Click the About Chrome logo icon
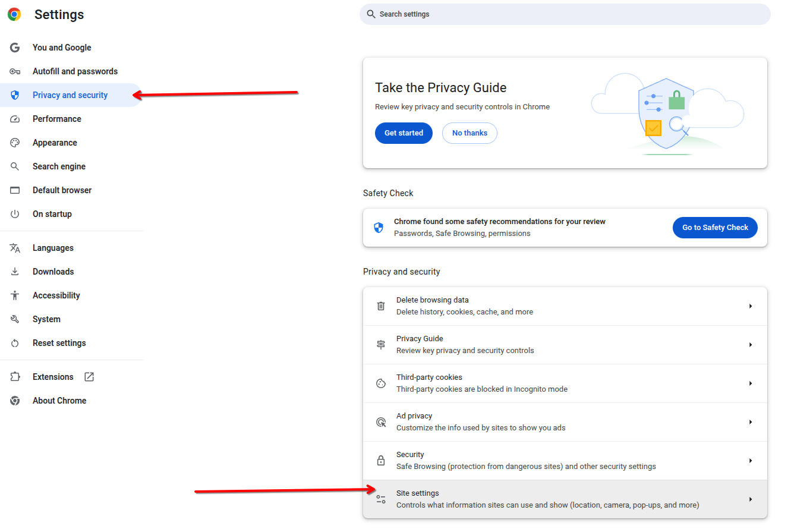791x532 pixels. point(15,401)
